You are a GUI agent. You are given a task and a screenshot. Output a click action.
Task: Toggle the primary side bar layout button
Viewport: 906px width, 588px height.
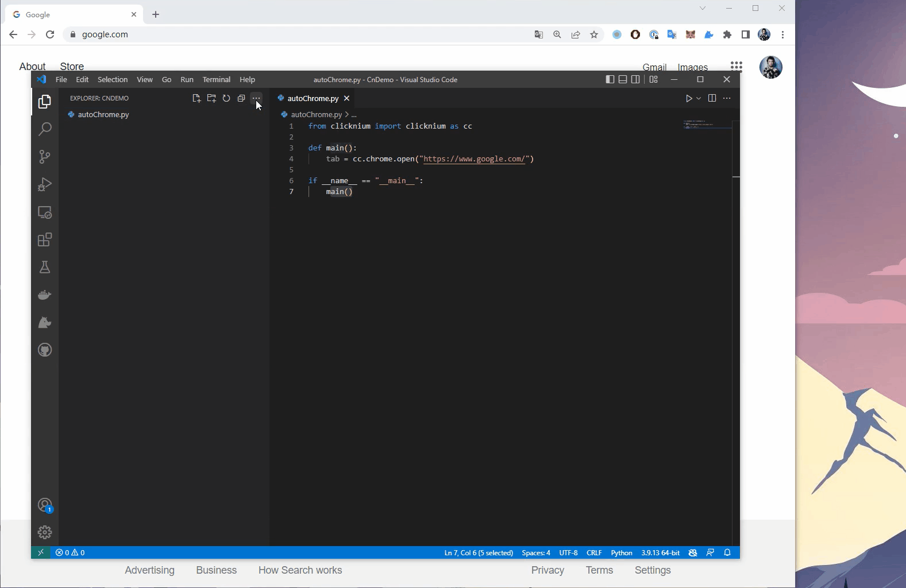coord(610,79)
